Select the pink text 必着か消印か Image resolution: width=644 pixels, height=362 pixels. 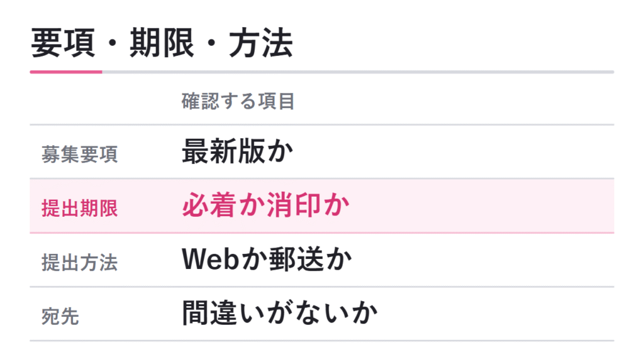265,206
